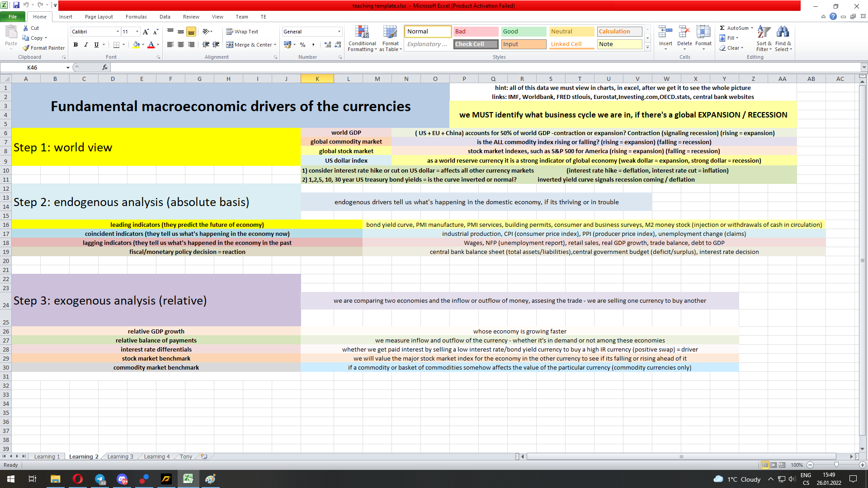Switch to the Learning 3 sheet tab

120,457
